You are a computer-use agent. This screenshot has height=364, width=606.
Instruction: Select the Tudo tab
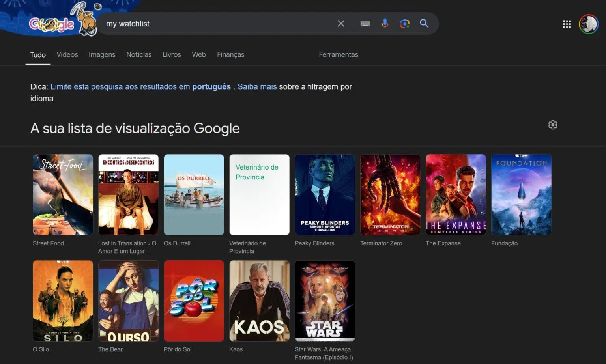coord(38,55)
